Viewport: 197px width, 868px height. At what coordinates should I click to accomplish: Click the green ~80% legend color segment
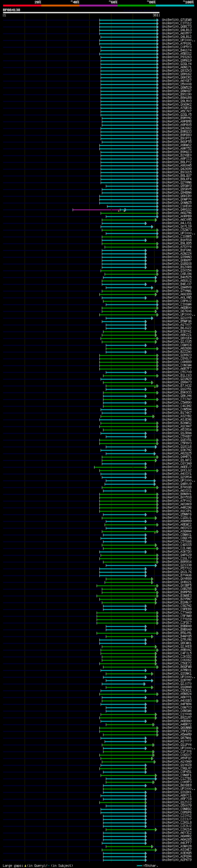click(137, 6)
